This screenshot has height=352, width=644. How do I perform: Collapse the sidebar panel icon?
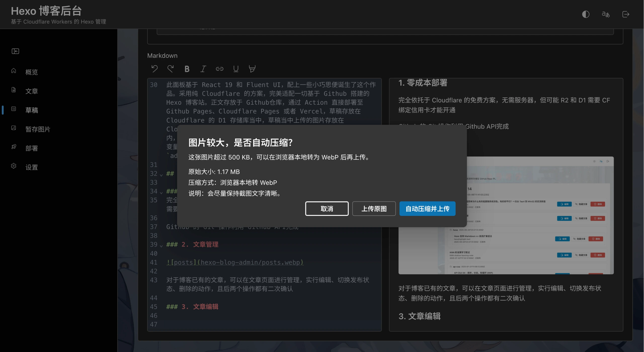(15, 51)
